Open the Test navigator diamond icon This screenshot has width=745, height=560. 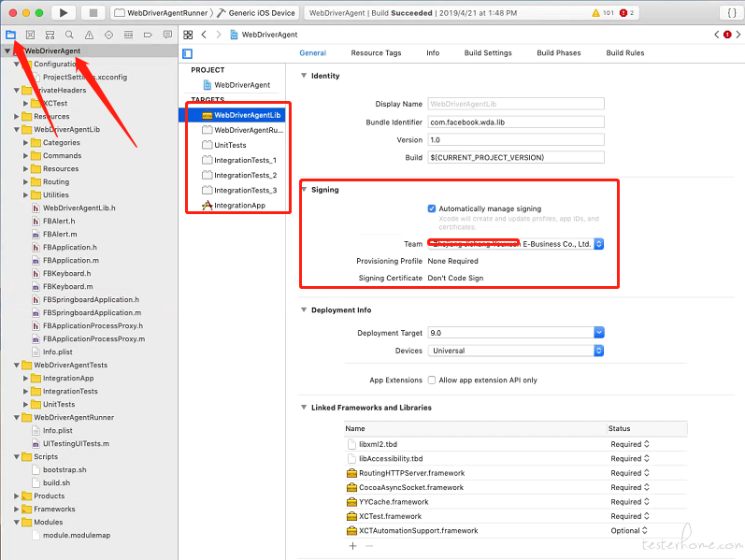pos(108,35)
